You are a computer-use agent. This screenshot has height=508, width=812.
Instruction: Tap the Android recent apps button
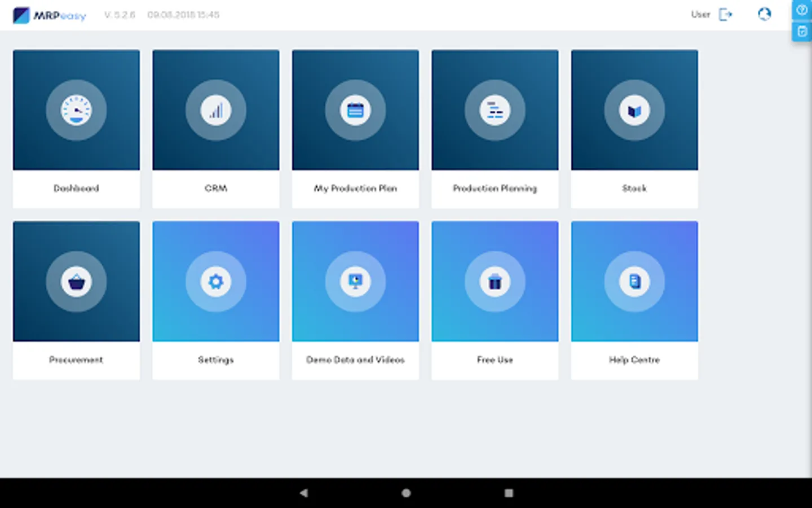click(509, 493)
